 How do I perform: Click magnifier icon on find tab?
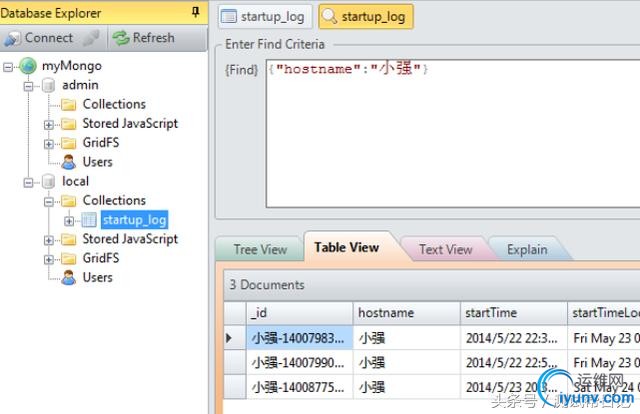(x=329, y=16)
